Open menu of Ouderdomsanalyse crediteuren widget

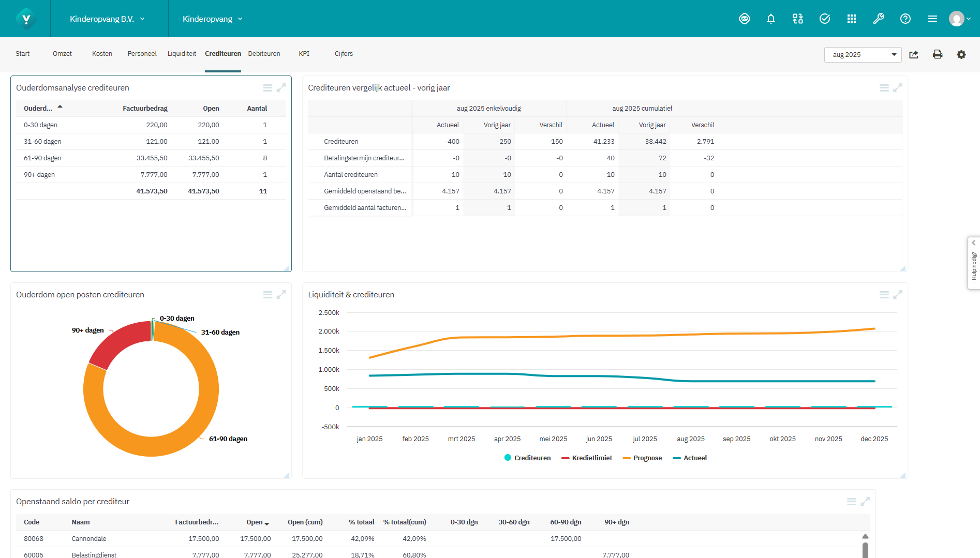coord(268,88)
